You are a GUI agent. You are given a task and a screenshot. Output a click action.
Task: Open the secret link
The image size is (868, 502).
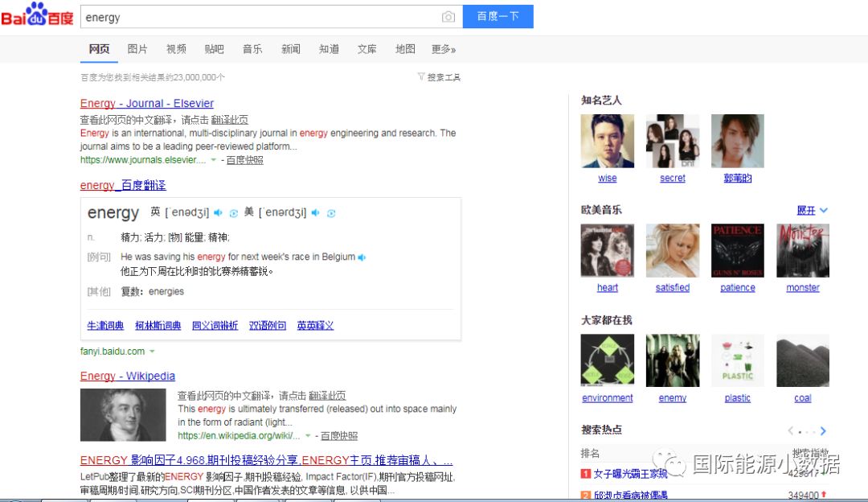673,178
